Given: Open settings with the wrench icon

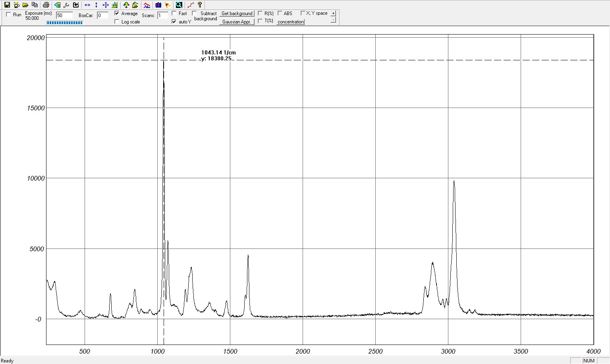Looking at the screenshot, I should [x=66, y=5].
